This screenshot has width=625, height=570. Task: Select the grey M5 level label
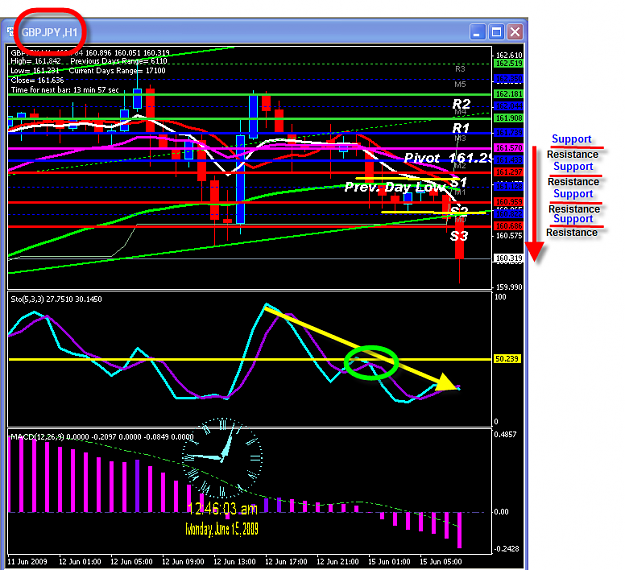[x=460, y=84]
